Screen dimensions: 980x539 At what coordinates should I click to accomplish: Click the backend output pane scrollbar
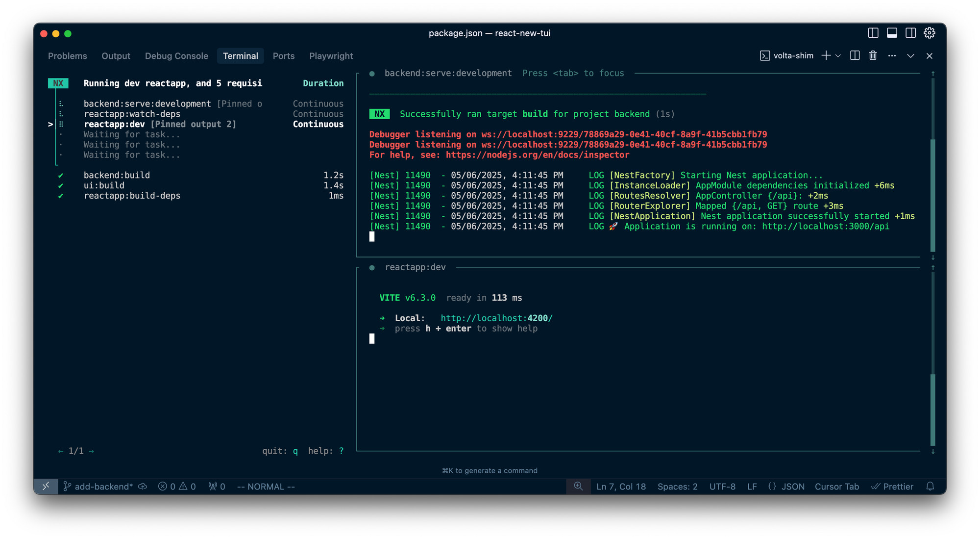click(x=933, y=195)
